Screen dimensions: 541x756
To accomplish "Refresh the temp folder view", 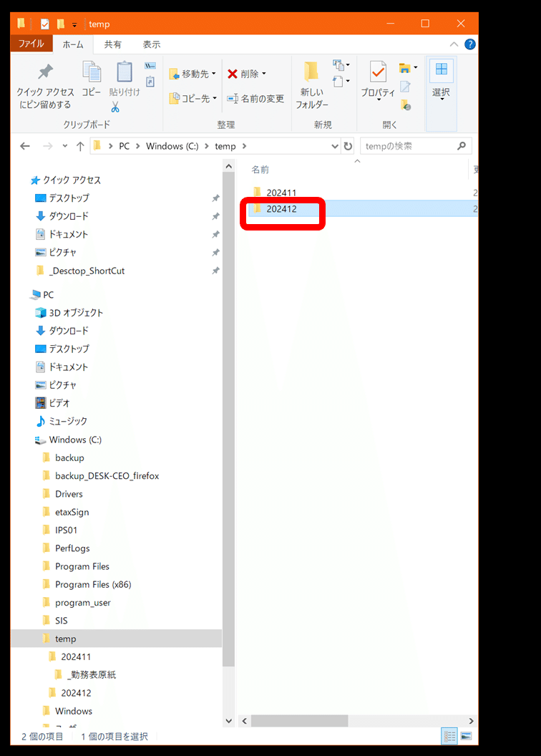I will pos(348,146).
